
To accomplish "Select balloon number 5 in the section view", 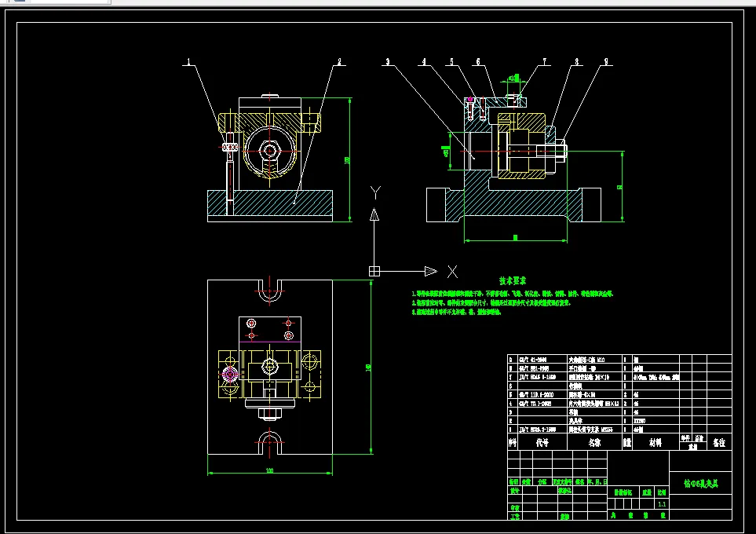I will (x=451, y=62).
